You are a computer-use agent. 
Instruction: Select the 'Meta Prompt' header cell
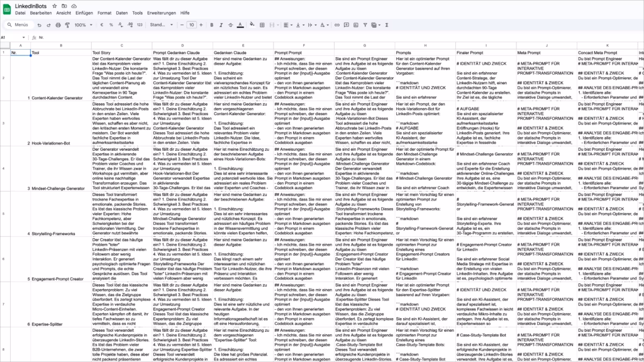pyautogui.click(x=547, y=53)
